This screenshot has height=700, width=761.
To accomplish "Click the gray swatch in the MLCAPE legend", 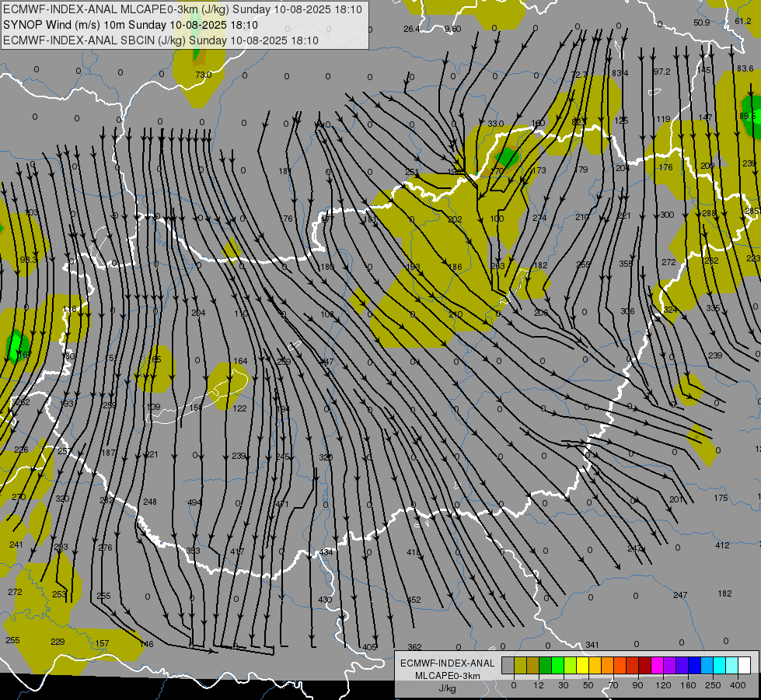I will point(508,666).
